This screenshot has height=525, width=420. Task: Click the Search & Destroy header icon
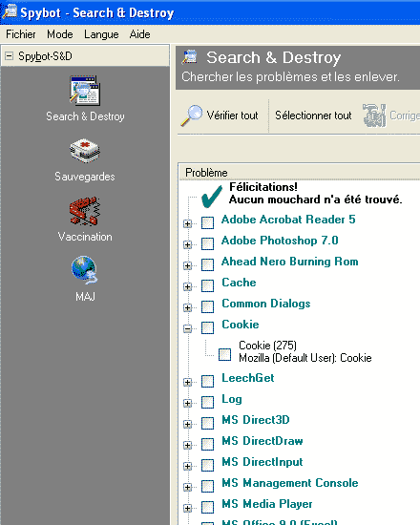tap(190, 57)
